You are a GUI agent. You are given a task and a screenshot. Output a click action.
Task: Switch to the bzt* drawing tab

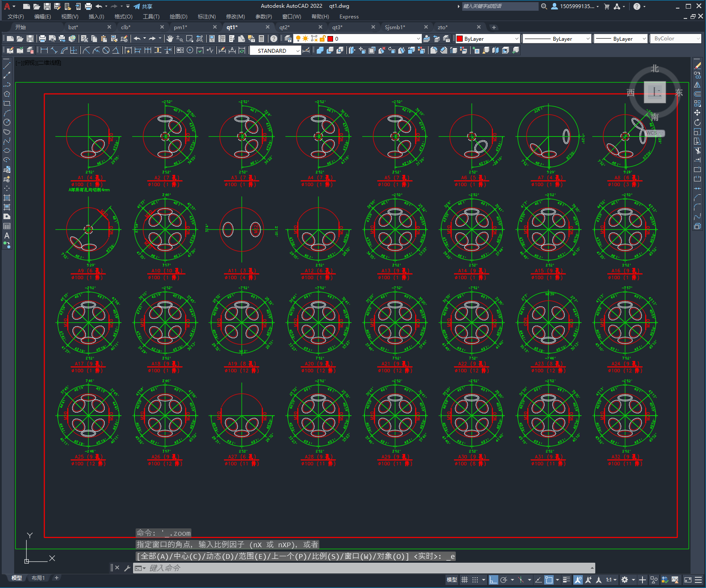point(73,27)
